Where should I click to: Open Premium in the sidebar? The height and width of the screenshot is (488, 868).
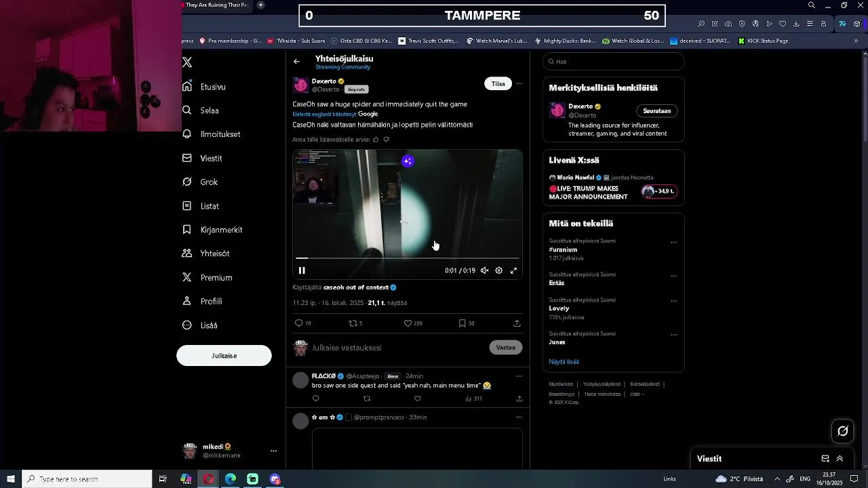[x=208, y=277]
